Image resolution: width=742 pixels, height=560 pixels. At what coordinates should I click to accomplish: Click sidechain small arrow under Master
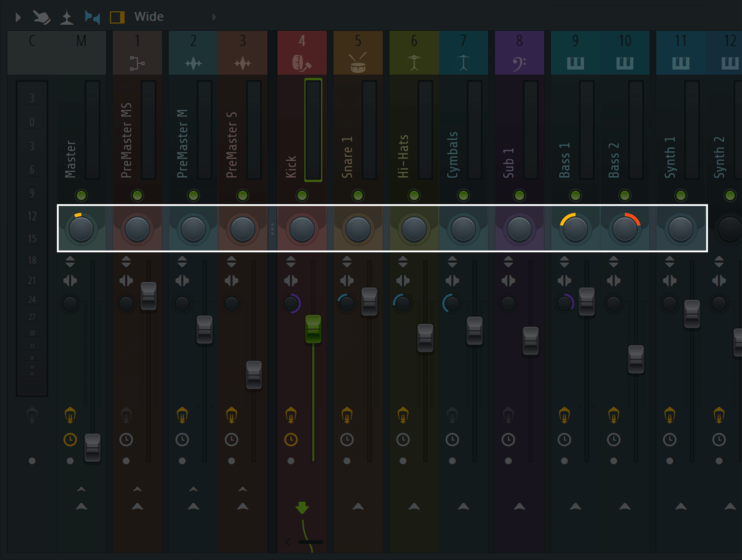click(x=81, y=489)
